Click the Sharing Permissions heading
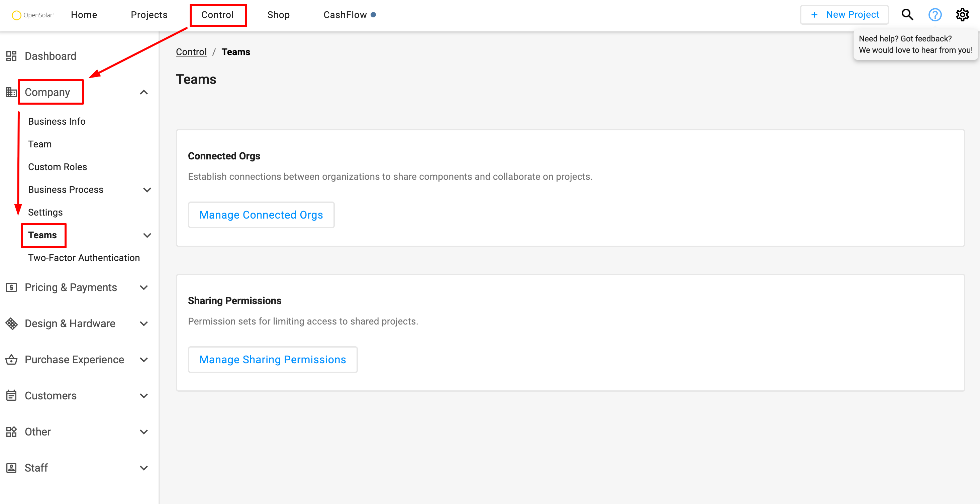This screenshot has height=504, width=980. [x=235, y=301]
